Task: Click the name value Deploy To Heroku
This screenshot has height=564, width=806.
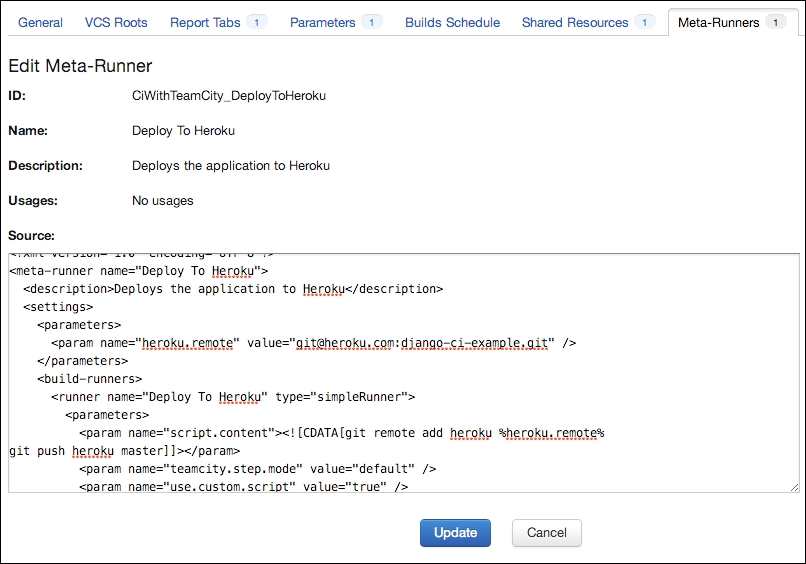Action: 183,131
